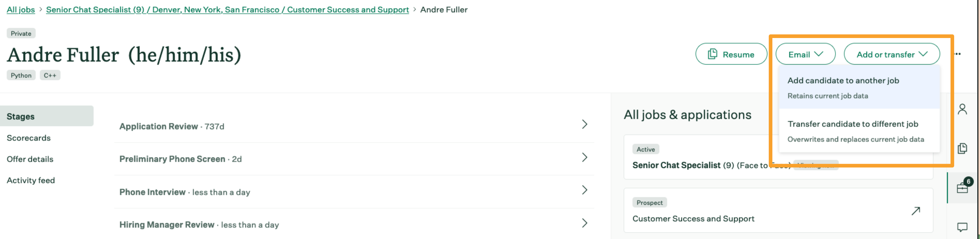Viewport: 980px width, 239px height.
Task: Go to All jobs breadcrumb link
Action: pyautogui.click(x=20, y=10)
